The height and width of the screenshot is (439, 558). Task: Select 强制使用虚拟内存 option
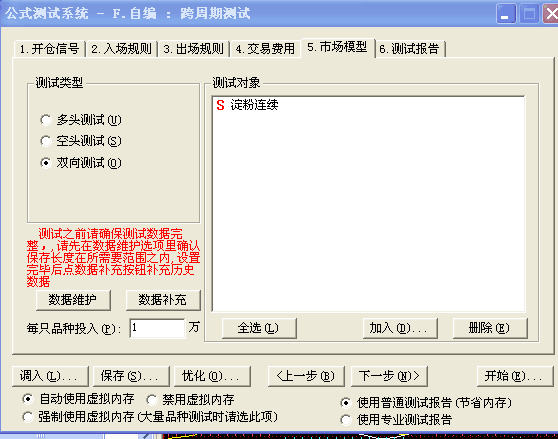pyautogui.click(x=150, y=417)
